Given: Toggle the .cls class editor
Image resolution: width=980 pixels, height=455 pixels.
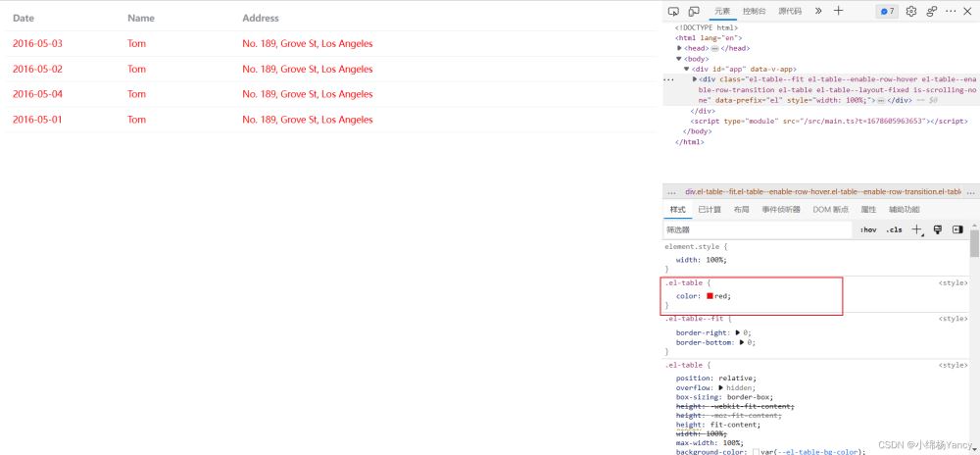Looking at the screenshot, I should pyautogui.click(x=894, y=230).
